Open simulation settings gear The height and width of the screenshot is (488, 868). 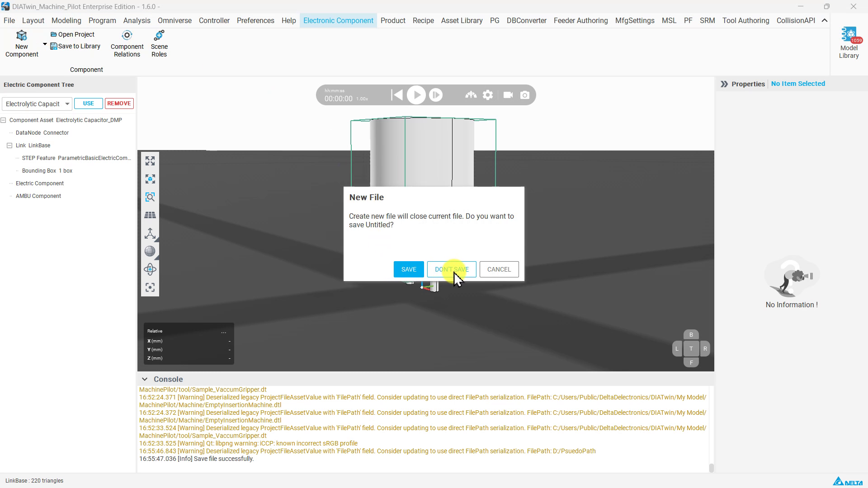[x=488, y=95]
